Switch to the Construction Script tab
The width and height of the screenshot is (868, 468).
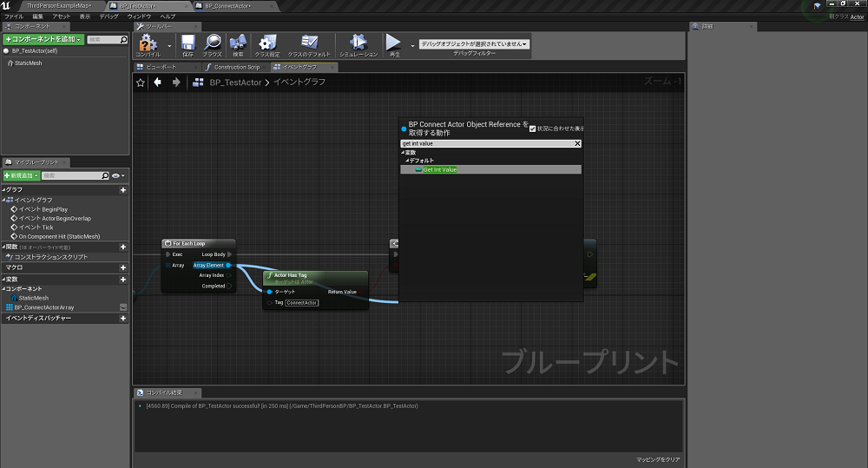click(x=237, y=67)
